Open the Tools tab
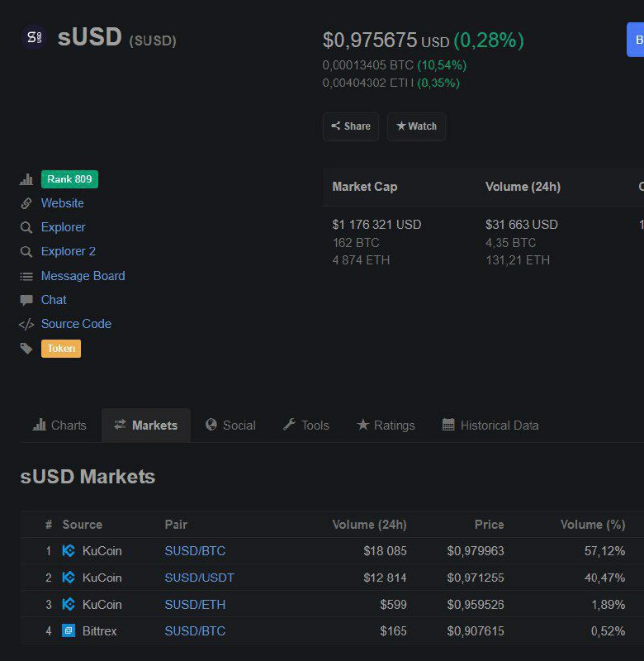 306,425
